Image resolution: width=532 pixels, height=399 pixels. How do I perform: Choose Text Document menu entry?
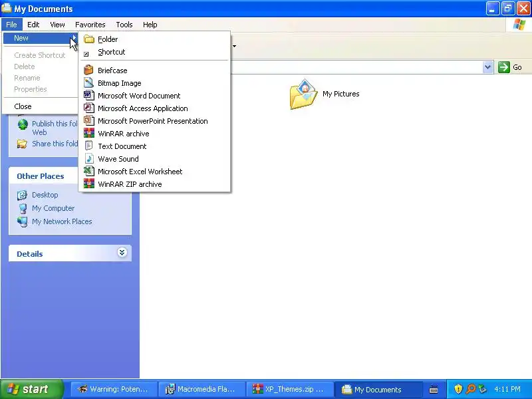(155, 146)
